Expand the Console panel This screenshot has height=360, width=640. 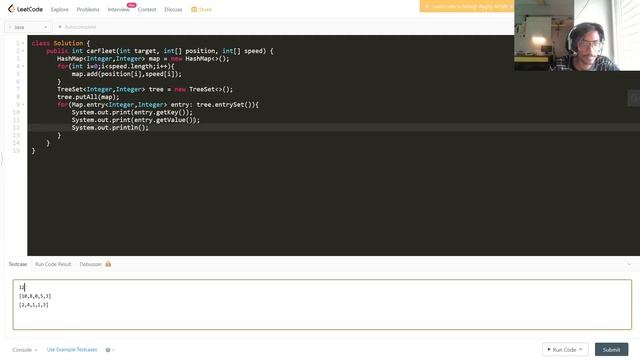pyautogui.click(x=24, y=350)
